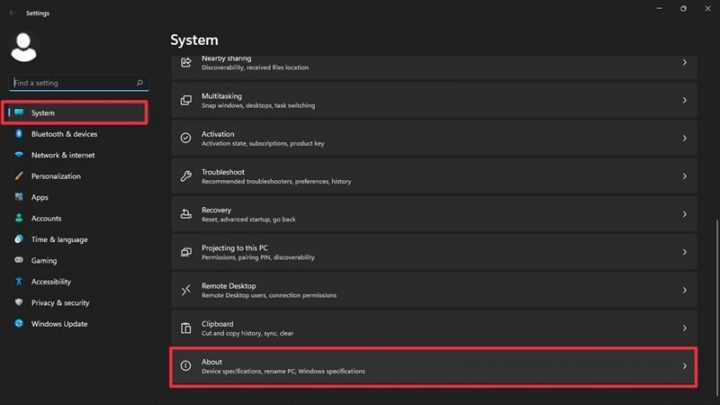Click the Personalization paintbrush icon
The width and height of the screenshot is (720, 405).
19,176
